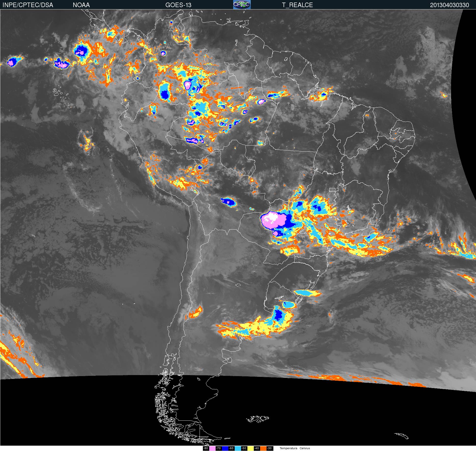The width and height of the screenshot is (476, 451).
Task: Click the CPTEC logo in the header
Action: point(242,5)
